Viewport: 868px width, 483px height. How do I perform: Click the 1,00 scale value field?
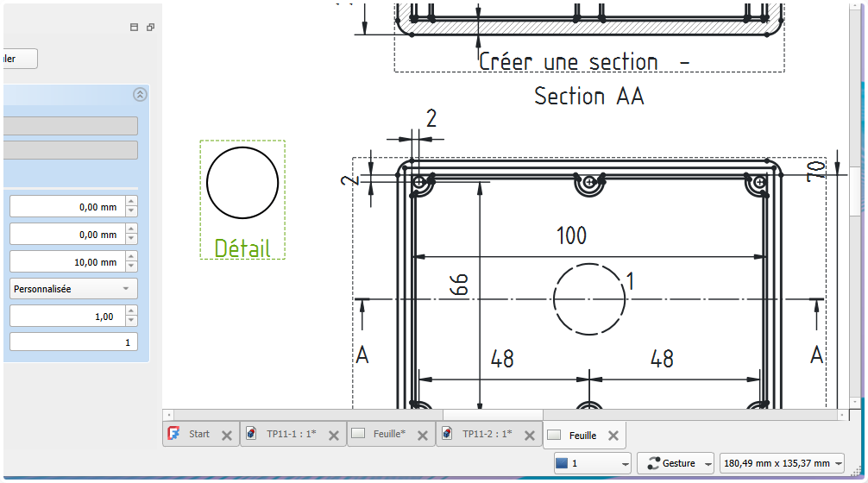(67, 317)
